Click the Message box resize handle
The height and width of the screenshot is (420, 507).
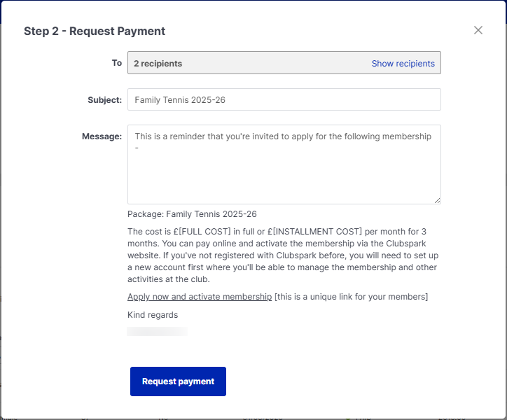click(438, 201)
